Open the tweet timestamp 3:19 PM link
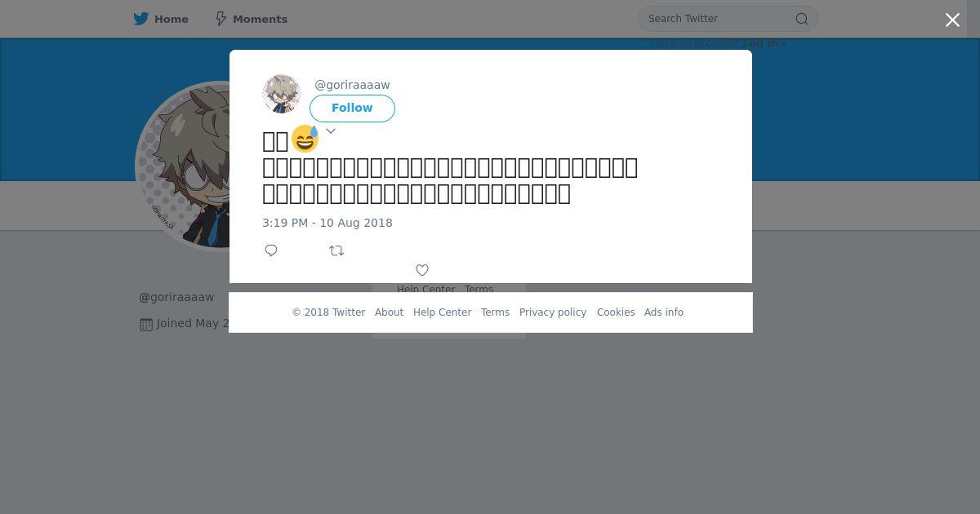The image size is (980, 514). pyautogui.click(x=327, y=223)
